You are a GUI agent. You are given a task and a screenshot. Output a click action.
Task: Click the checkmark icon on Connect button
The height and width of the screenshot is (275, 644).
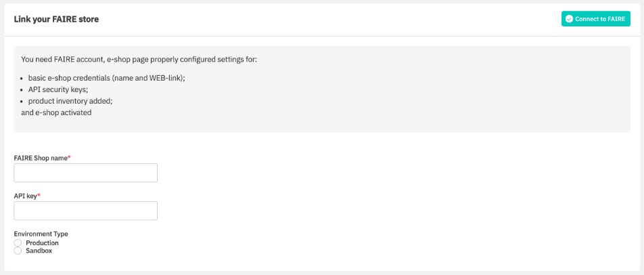click(569, 19)
